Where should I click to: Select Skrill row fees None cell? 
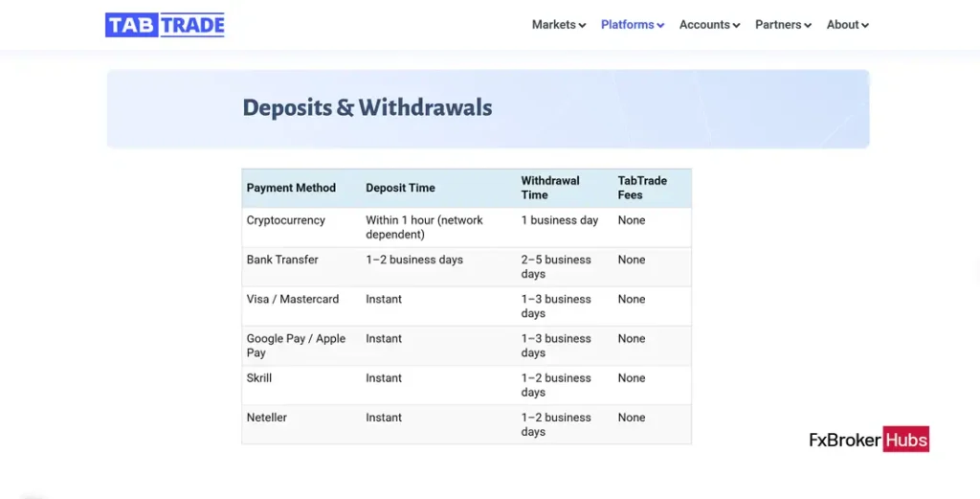tap(632, 377)
